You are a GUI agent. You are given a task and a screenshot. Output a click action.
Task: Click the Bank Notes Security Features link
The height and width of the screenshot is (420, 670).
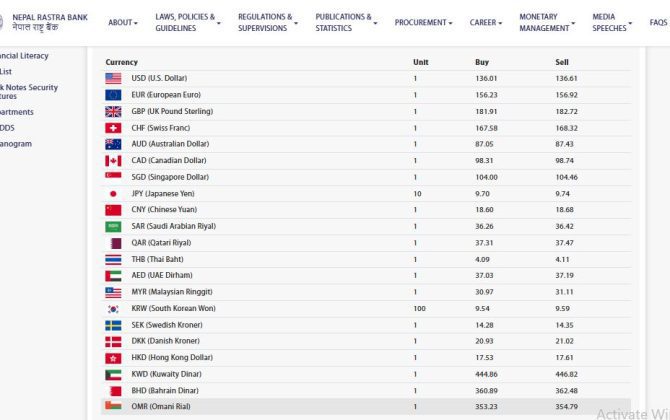pos(30,92)
